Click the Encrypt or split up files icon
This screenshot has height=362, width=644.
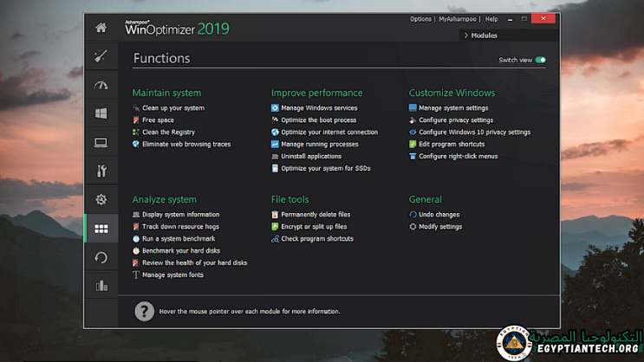pos(275,227)
